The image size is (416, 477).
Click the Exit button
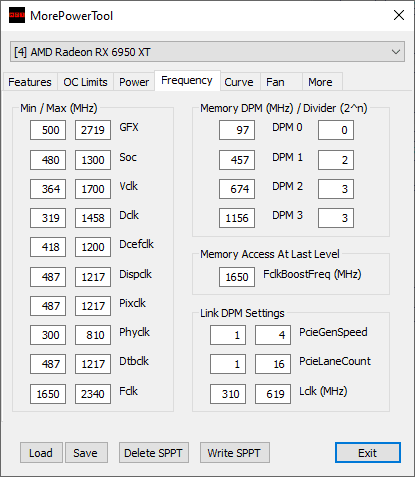[368, 453]
